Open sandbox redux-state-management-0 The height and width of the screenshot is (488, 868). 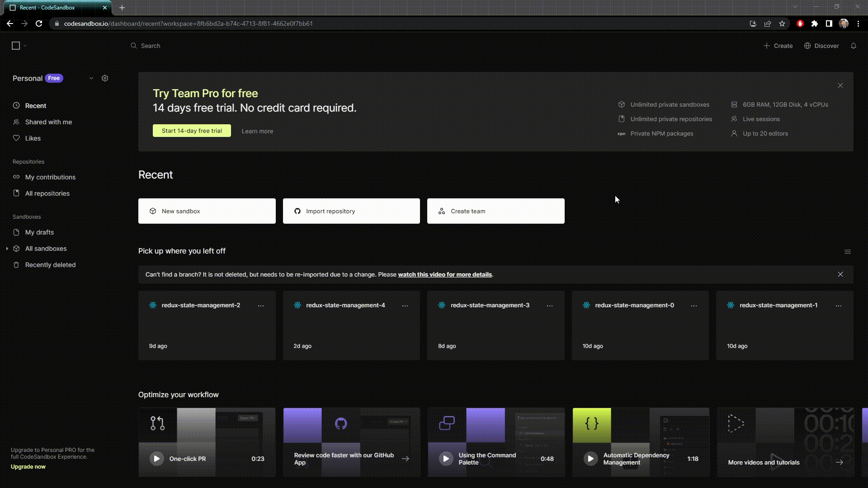(640, 326)
